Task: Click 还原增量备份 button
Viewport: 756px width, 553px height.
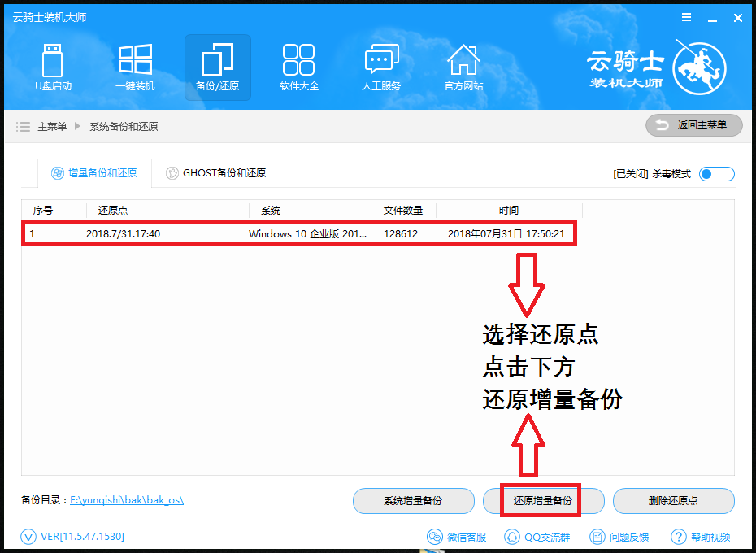Action: pos(543,501)
